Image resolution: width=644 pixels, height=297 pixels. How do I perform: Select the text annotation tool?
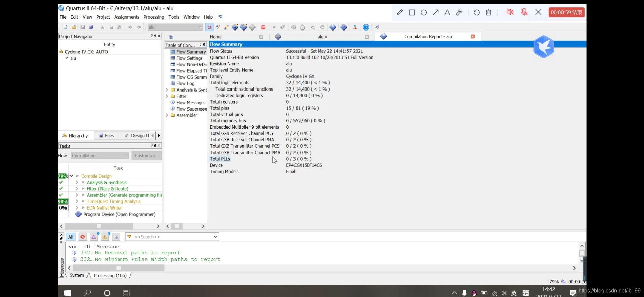coord(447,12)
